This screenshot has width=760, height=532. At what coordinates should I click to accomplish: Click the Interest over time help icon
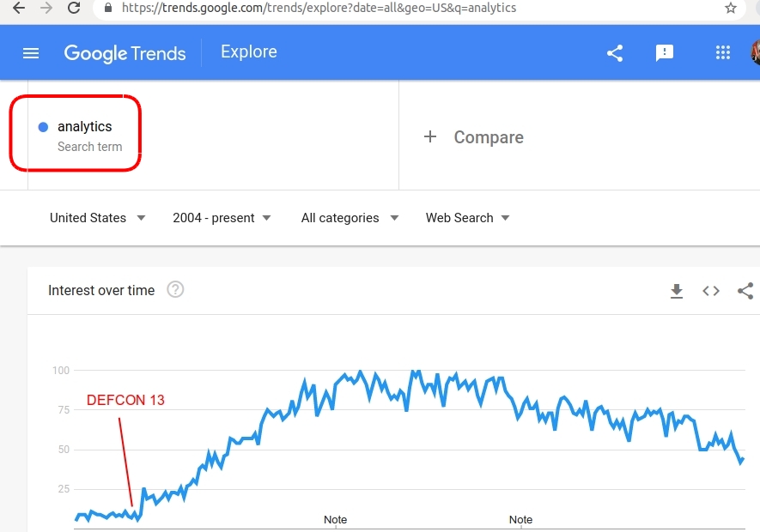[175, 290]
